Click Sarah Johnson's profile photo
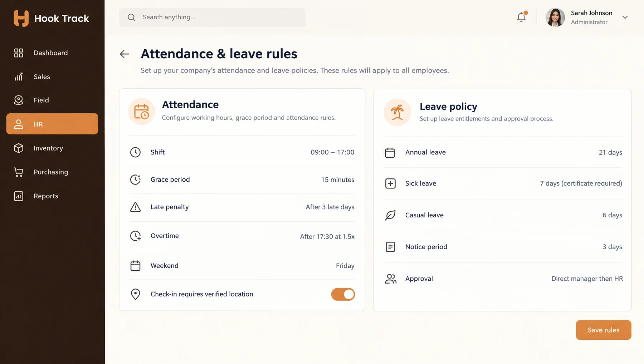 pyautogui.click(x=555, y=17)
